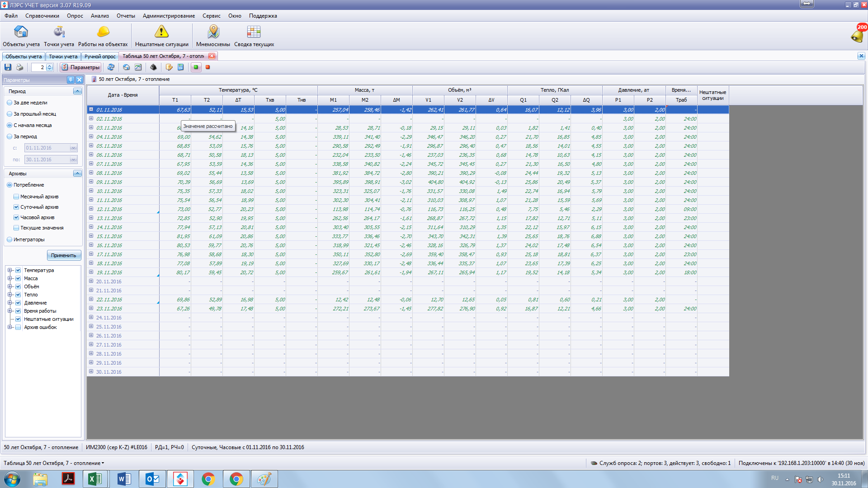
Task: Select За прошлый месяц period option
Action: coord(9,114)
